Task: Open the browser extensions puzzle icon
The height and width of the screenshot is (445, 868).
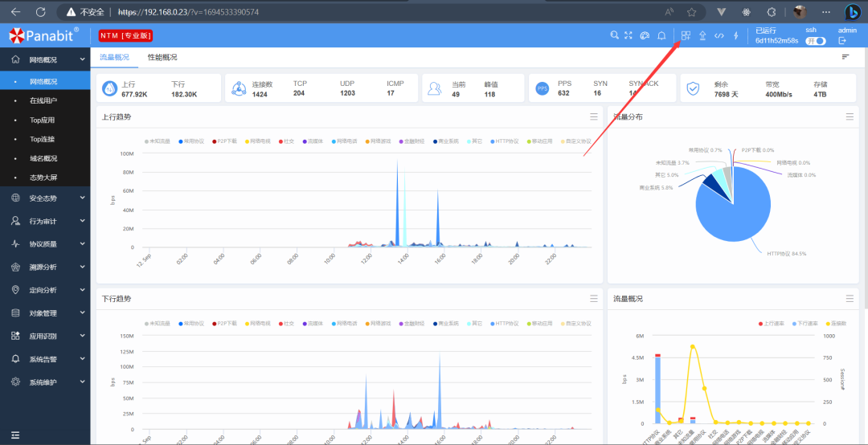Action: tap(771, 11)
